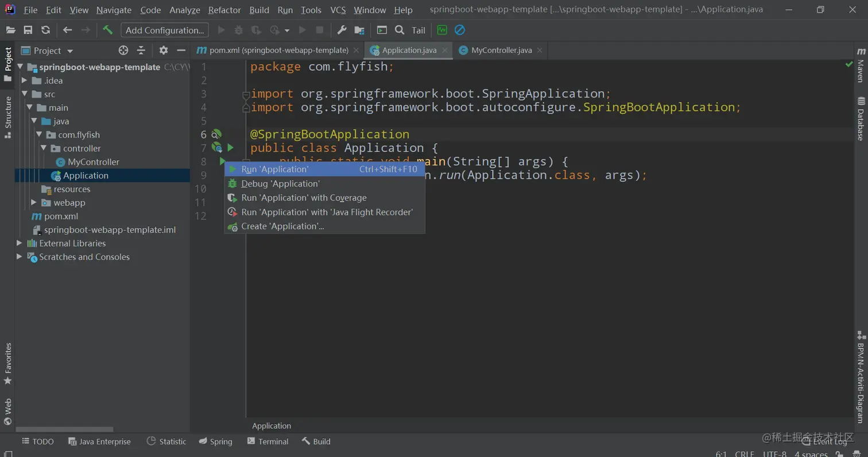The height and width of the screenshot is (457, 868).
Task: Open the Build tool window
Action: [x=316, y=441]
